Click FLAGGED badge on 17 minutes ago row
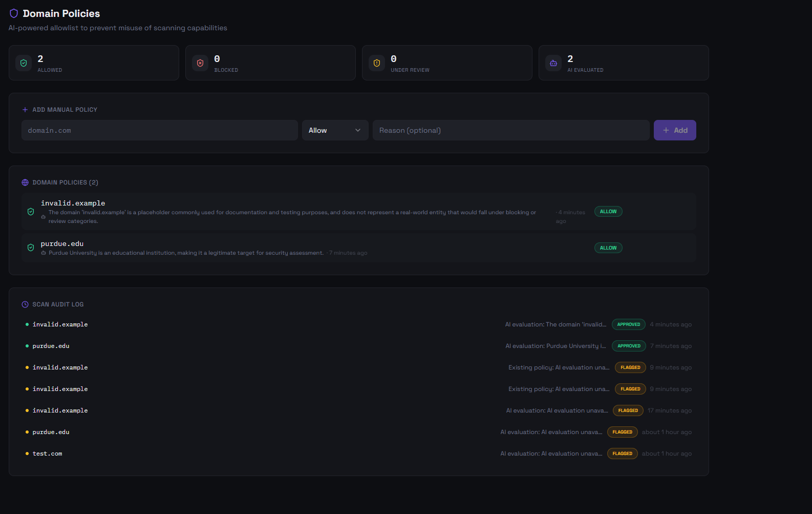The height and width of the screenshot is (514, 812). pos(628,410)
